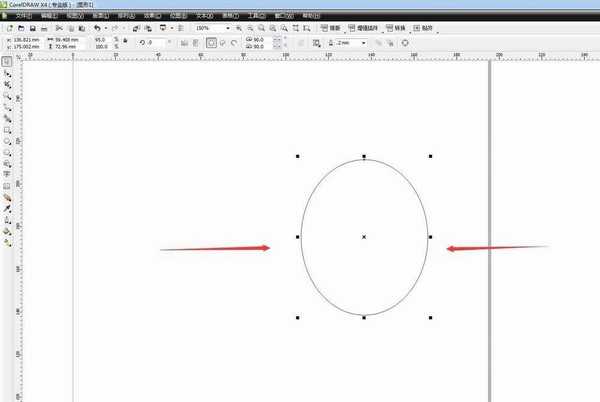The height and width of the screenshot is (402, 600).
Task: Choose the Ellipse tool in toolbox
Action: [x=8, y=141]
